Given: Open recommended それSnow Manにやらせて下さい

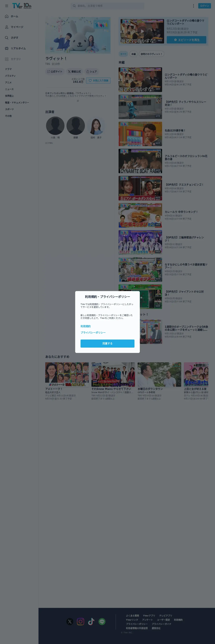Looking at the screenshot, I should [x=113, y=381].
